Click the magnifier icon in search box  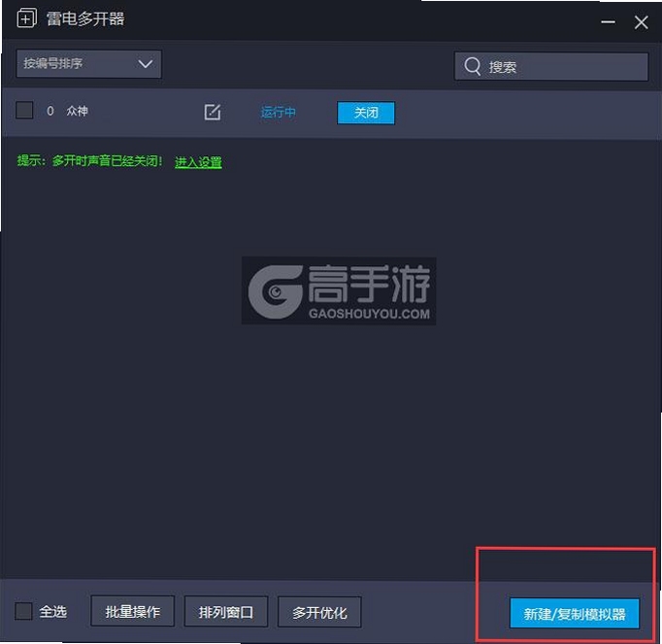point(472,66)
